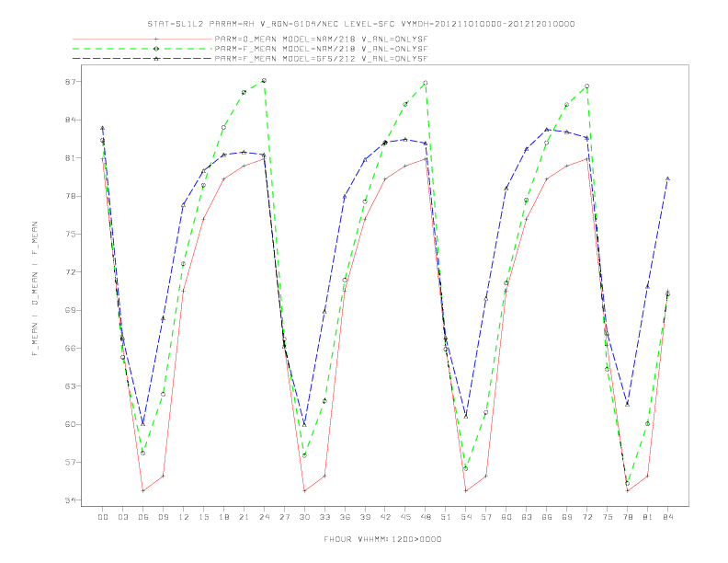Click forecast hour 75 on the horizontal axis

click(608, 517)
